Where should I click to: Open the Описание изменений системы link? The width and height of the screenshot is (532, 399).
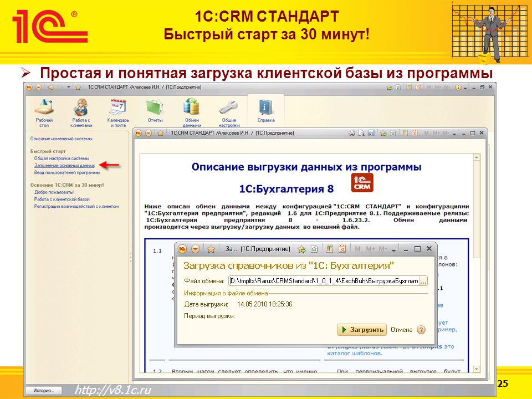tap(61, 139)
